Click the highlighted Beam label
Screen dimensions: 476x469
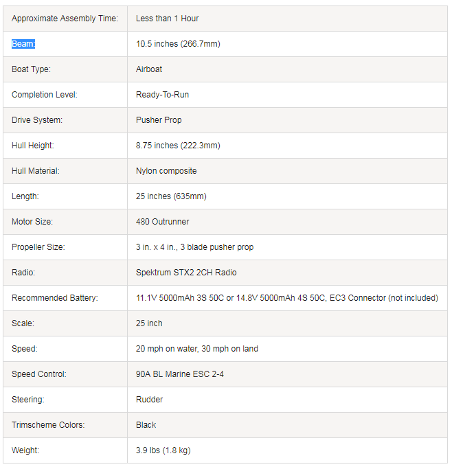click(23, 44)
